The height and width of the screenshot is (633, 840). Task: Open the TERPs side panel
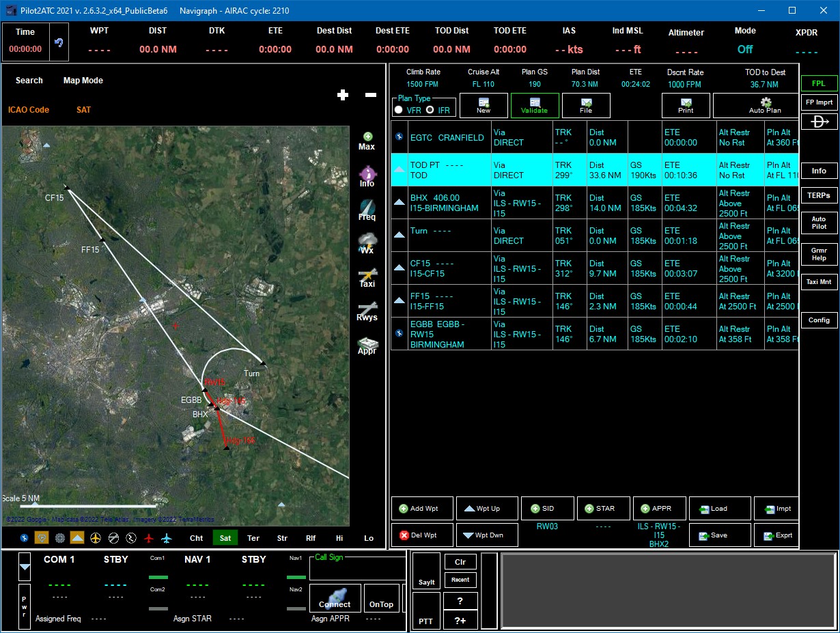pyautogui.click(x=819, y=195)
